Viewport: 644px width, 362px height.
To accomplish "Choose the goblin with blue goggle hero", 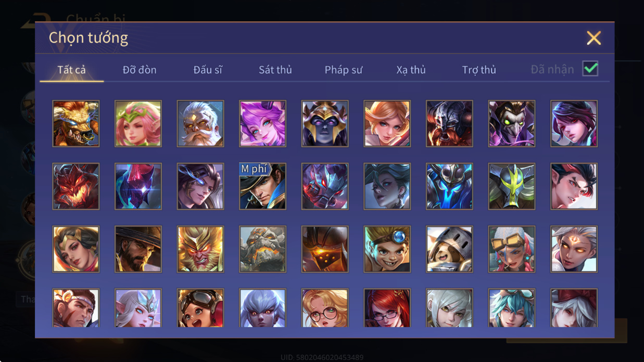I will click(387, 249).
